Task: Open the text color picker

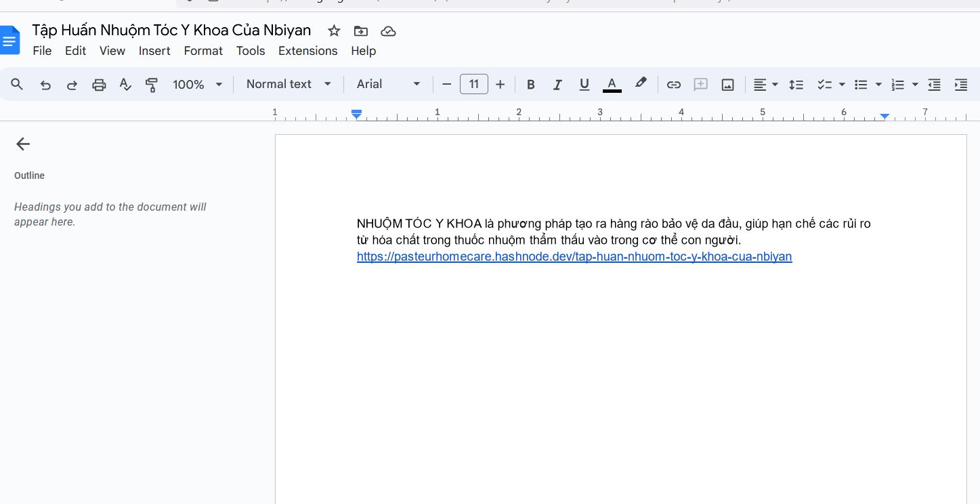Action: 612,85
